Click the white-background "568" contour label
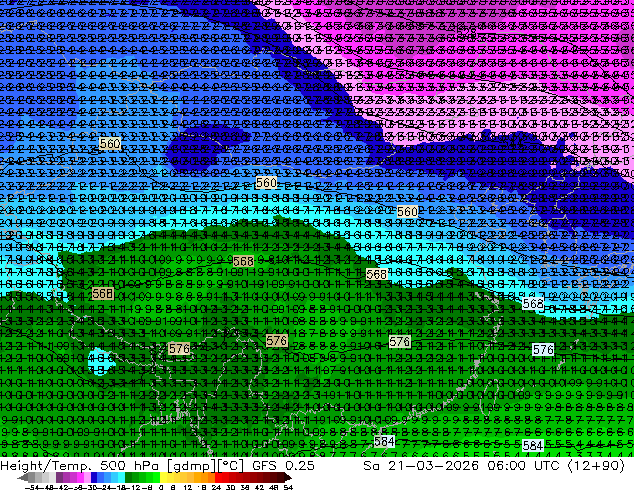The image size is (634, 490). coord(533,303)
